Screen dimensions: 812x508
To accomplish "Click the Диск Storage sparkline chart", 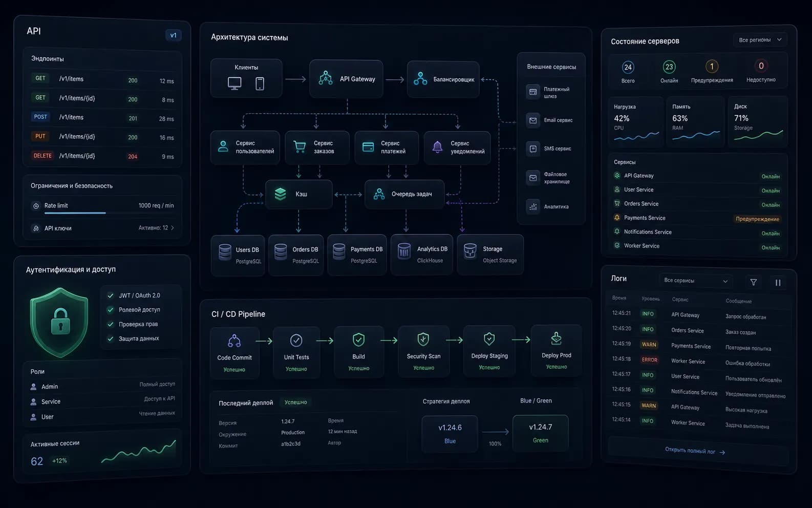I will [758, 135].
